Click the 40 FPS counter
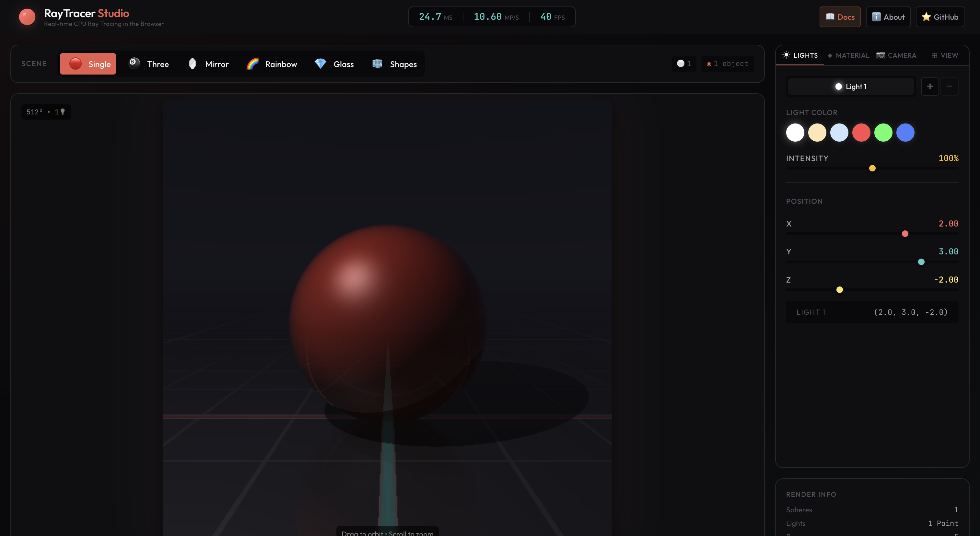 tap(553, 17)
